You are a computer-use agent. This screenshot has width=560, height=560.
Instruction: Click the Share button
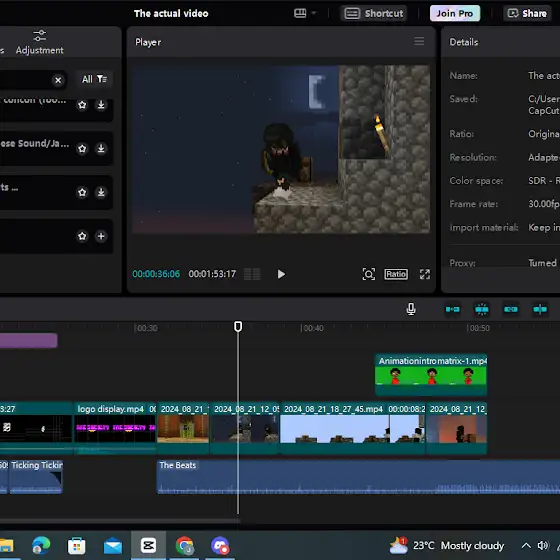(x=527, y=14)
